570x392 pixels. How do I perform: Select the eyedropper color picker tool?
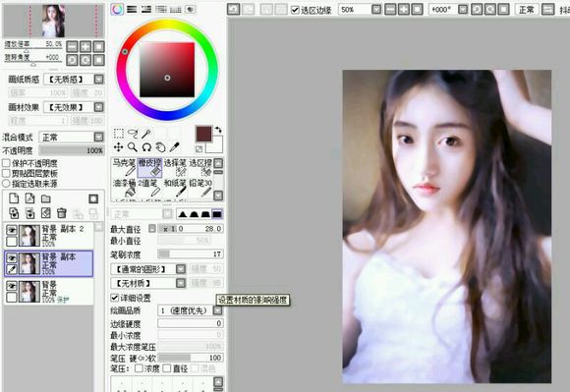point(175,147)
